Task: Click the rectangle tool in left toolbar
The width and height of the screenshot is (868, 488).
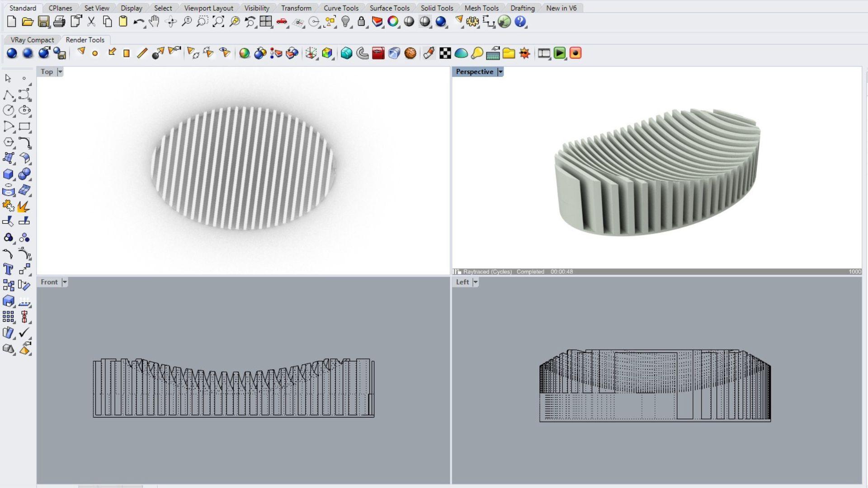Action: pos(24,127)
